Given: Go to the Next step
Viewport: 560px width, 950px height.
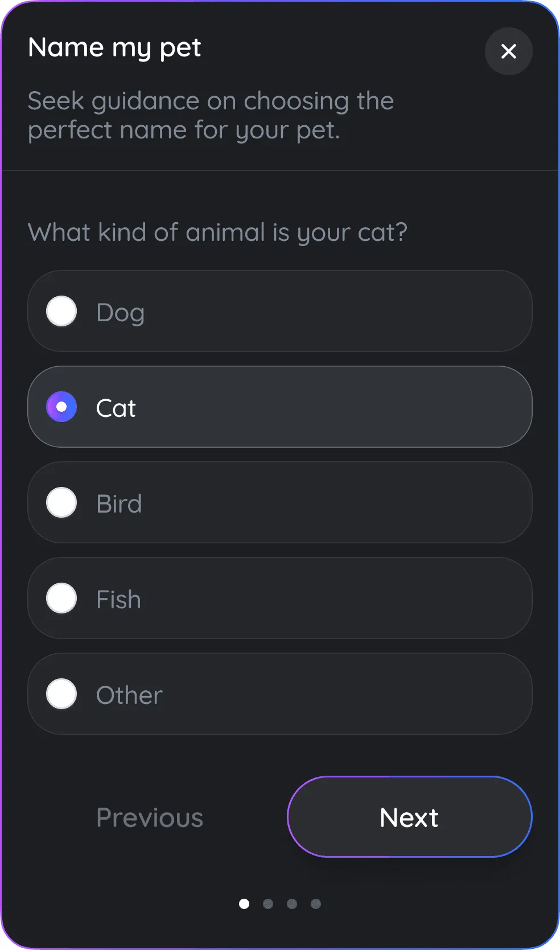Looking at the screenshot, I should 409,817.
